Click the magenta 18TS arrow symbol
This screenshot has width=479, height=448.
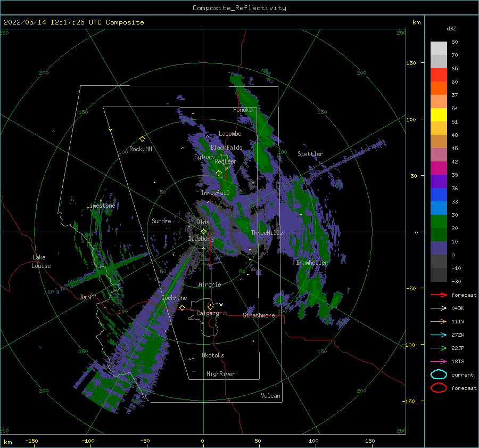439,362
